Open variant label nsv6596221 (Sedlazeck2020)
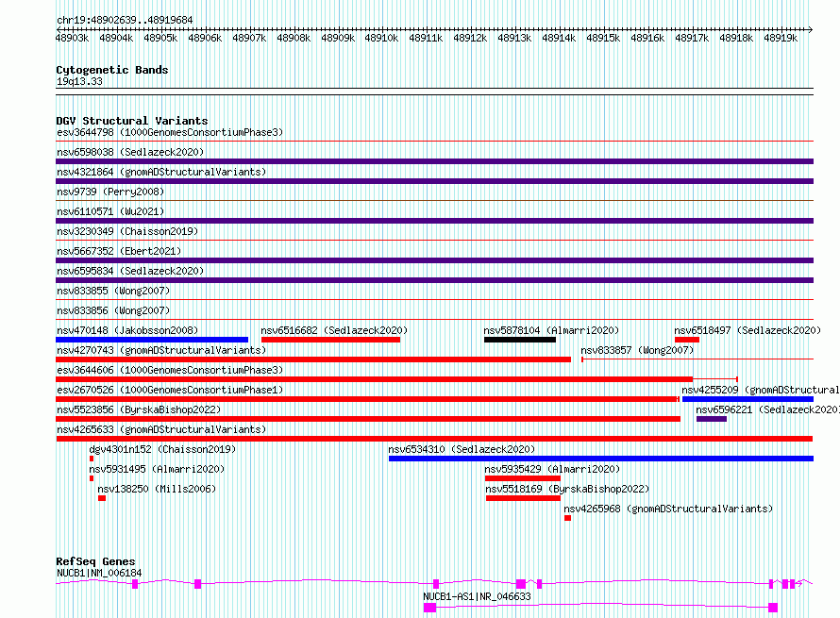Screen dimensions: 840x618 pos(767,409)
